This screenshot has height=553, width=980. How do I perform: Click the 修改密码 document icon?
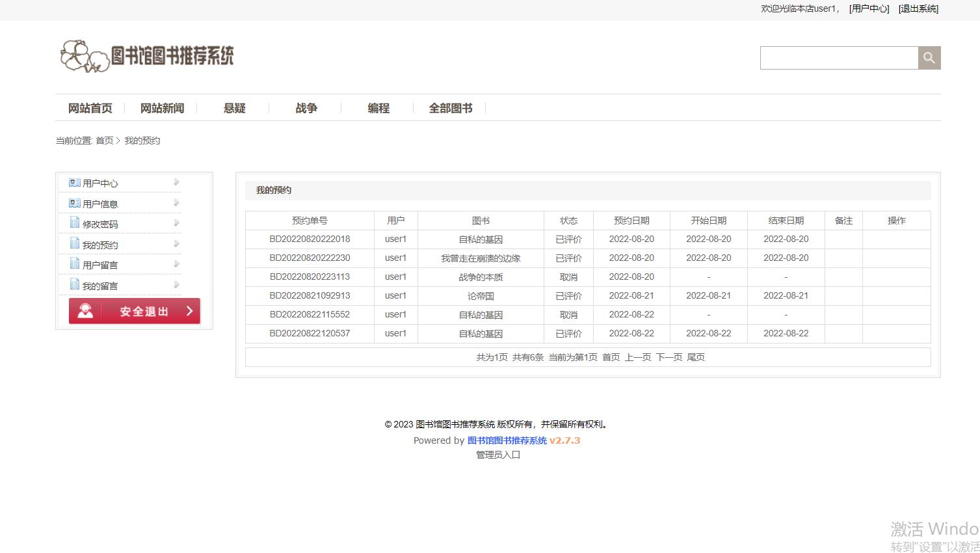[x=75, y=223]
